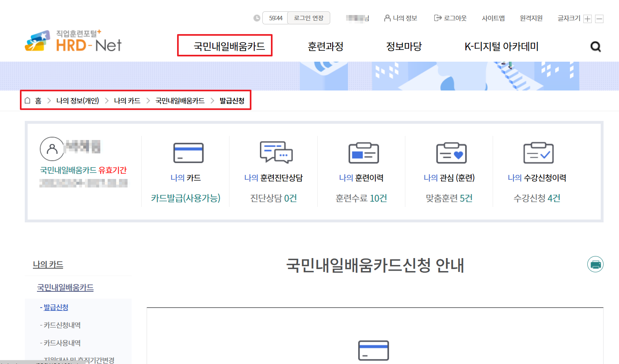
Task: Open 나의 훈련진단상담 label
Action: click(x=273, y=178)
